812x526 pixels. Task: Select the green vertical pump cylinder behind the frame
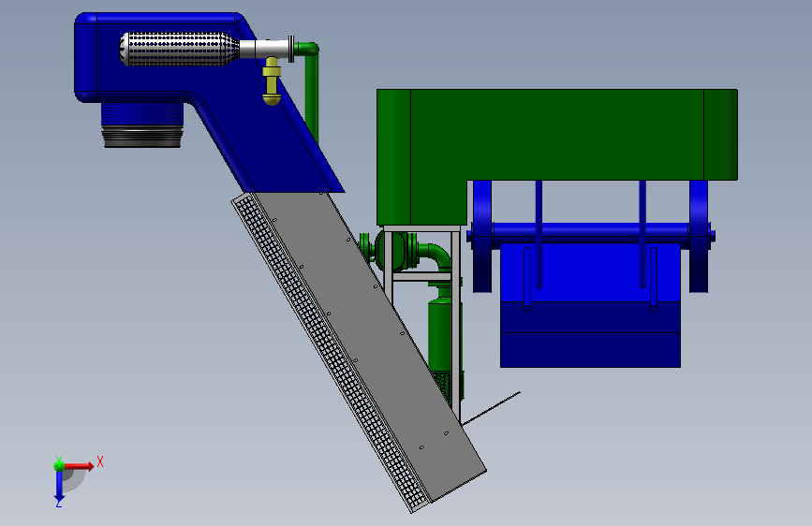pyautogui.click(x=439, y=337)
